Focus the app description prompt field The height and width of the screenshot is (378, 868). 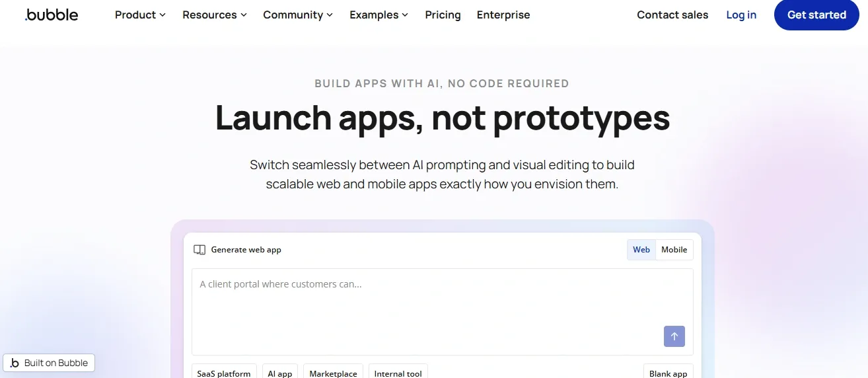pyautogui.click(x=443, y=312)
